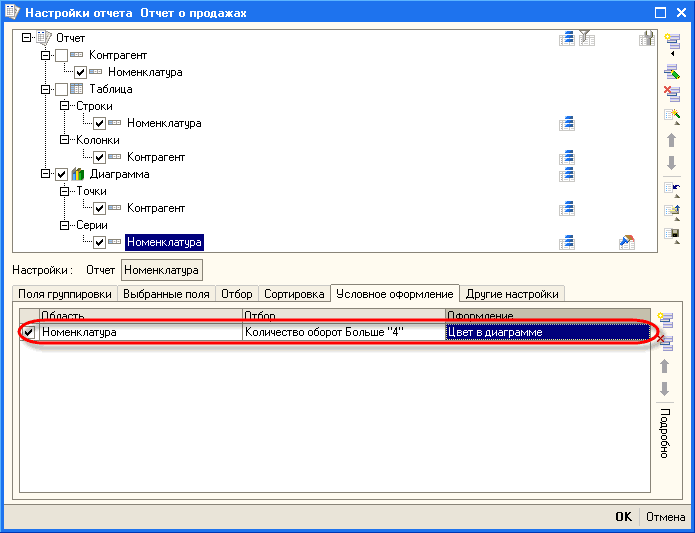Image resolution: width=695 pixels, height=533 pixels.
Task: Collapse the Строки tree node
Action: 64,106
